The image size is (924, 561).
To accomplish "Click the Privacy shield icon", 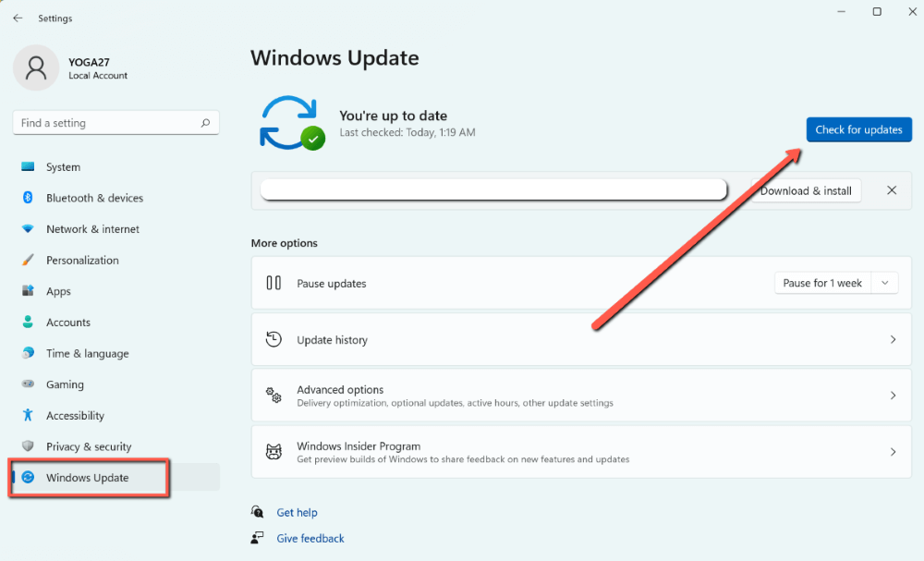I will point(28,446).
